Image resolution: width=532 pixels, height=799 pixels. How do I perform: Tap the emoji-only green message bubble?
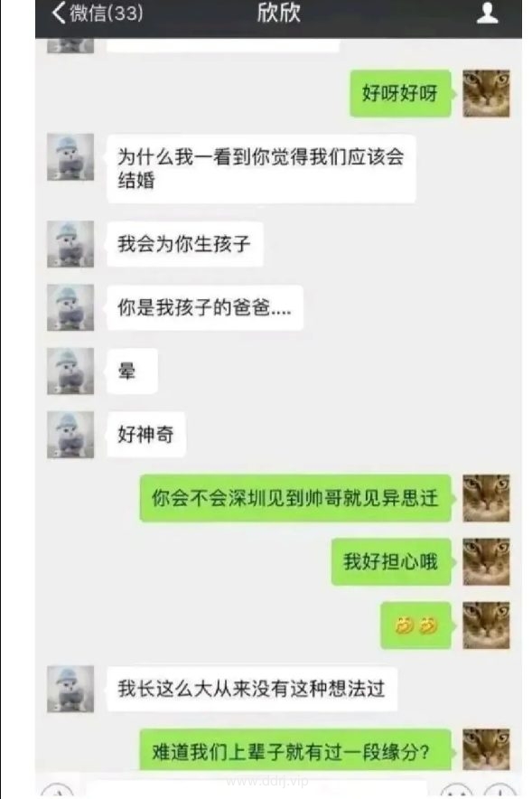point(416,625)
